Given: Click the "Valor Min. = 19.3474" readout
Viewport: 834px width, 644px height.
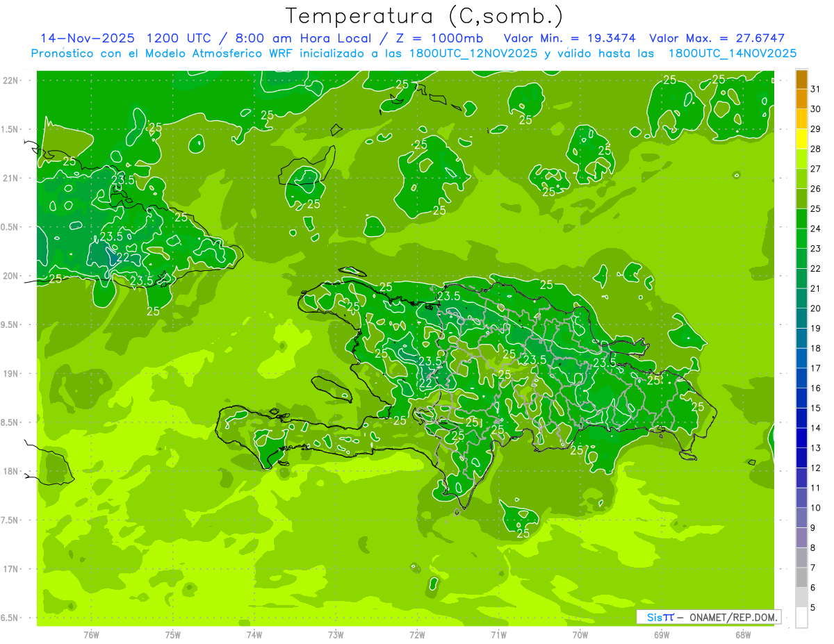Looking at the screenshot, I should point(571,38).
